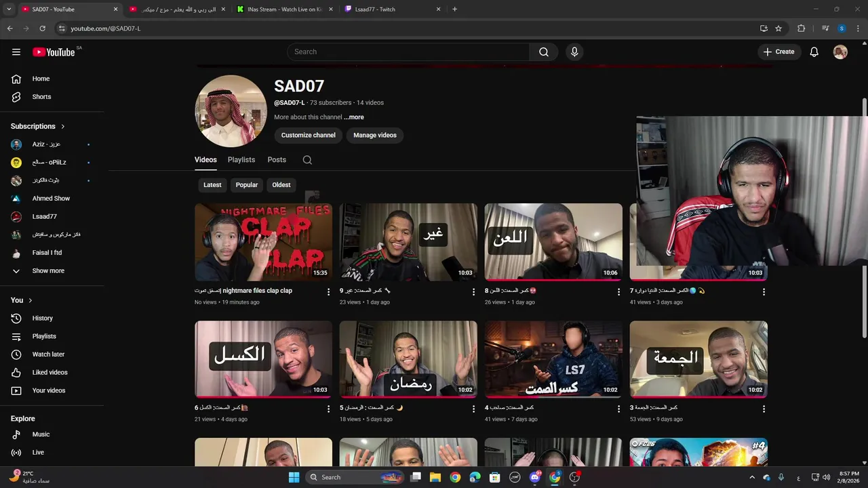Expand the Subscriptions section chevron
The width and height of the screenshot is (868, 488).
click(63, 126)
